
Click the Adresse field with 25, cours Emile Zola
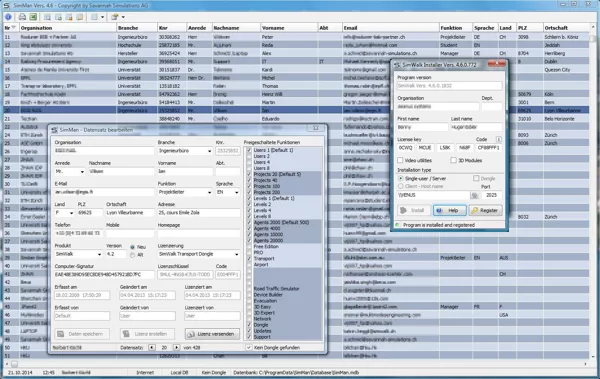point(199,213)
